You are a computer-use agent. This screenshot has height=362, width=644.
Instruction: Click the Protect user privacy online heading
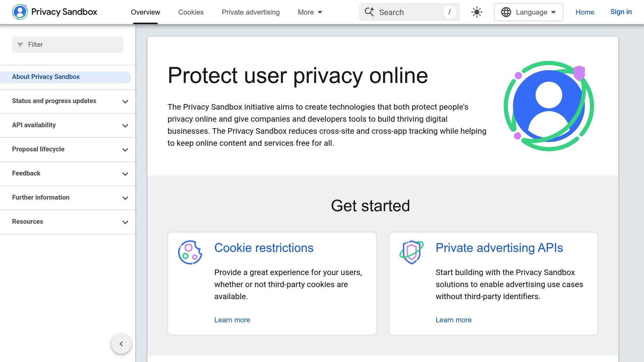298,75
